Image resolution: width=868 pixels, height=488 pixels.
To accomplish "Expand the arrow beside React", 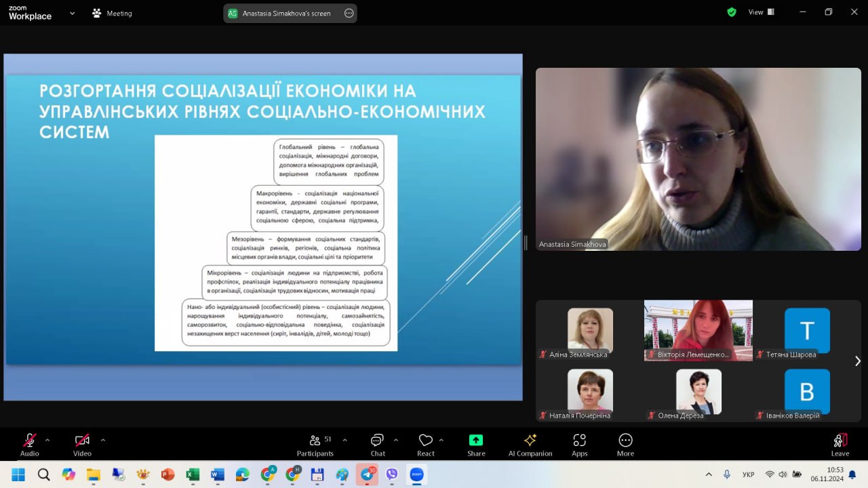I will point(441,440).
